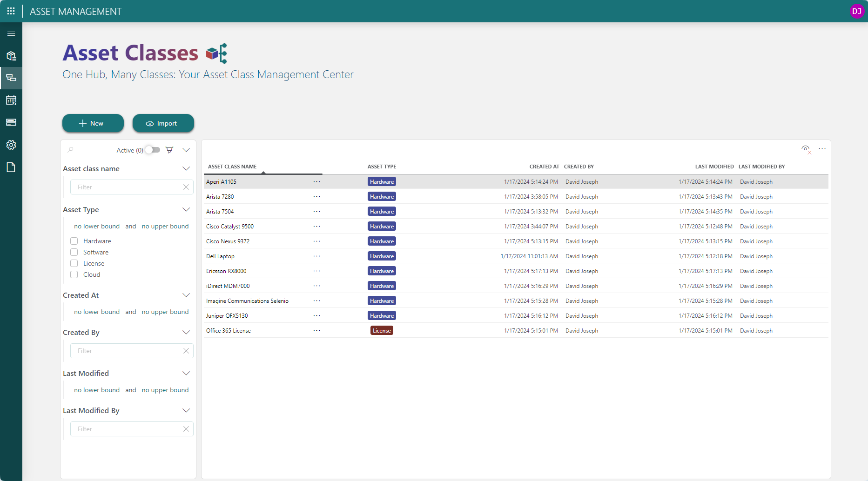Clear the Created By filter field

tap(186, 351)
